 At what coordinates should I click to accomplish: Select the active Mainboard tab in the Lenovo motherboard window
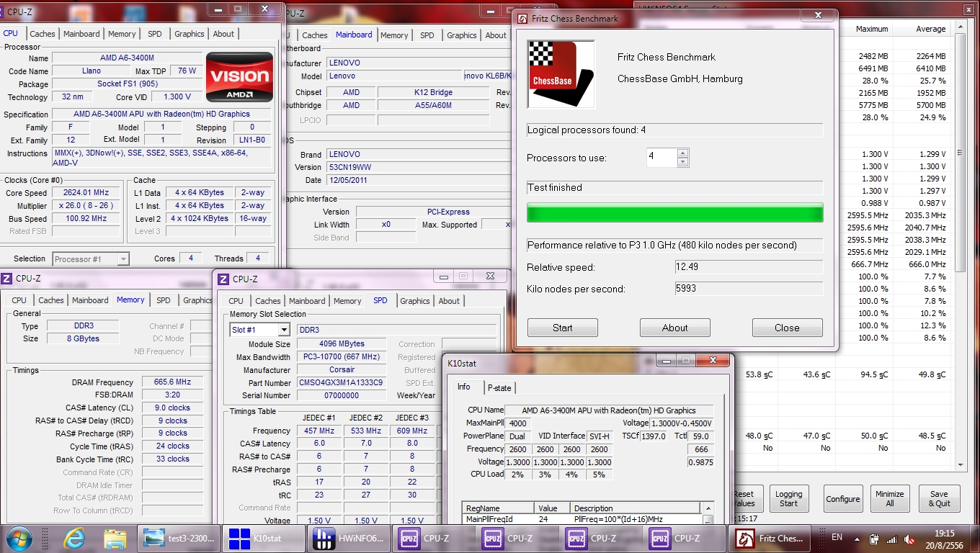[355, 35]
